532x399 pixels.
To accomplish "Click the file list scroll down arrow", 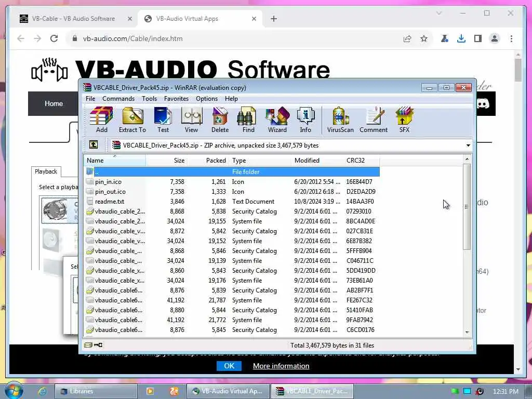I will [467, 332].
